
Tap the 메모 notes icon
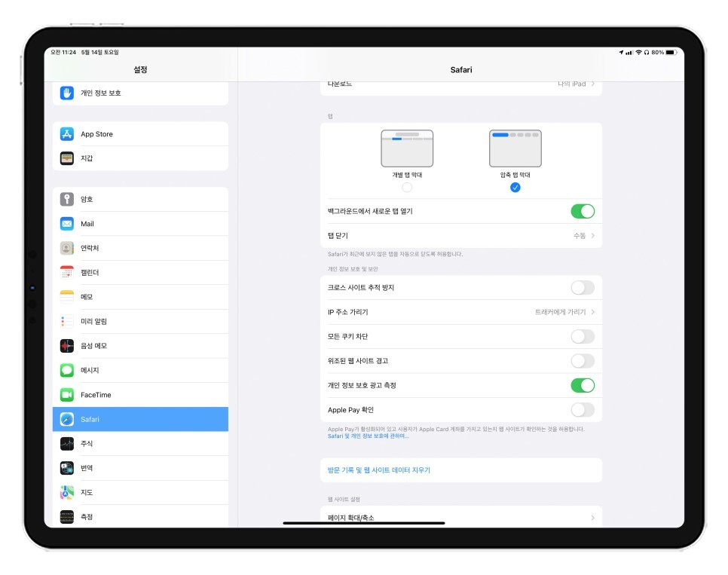[x=67, y=297]
